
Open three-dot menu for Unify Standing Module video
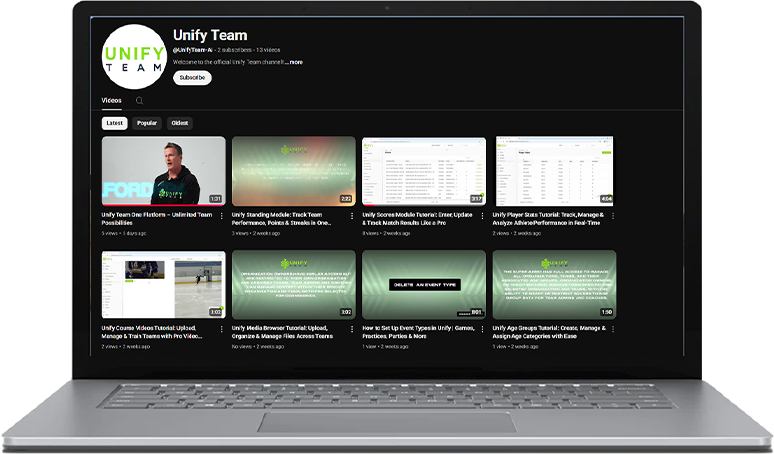(x=352, y=216)
